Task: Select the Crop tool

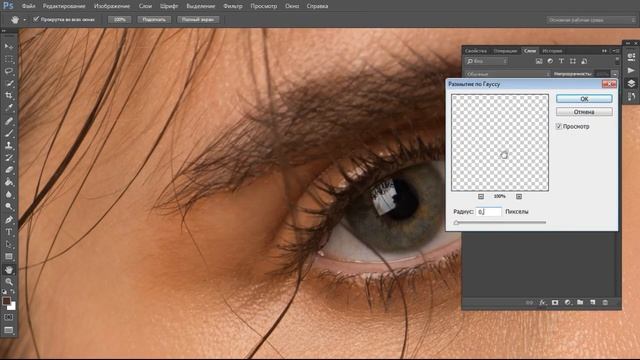Action: [9, 96]
